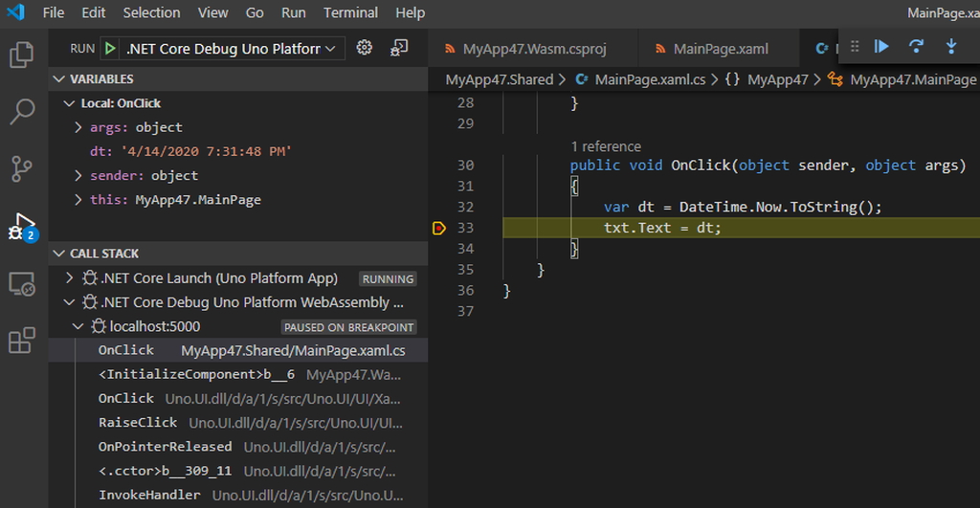Open the Go menu

[x=255, y=12]
